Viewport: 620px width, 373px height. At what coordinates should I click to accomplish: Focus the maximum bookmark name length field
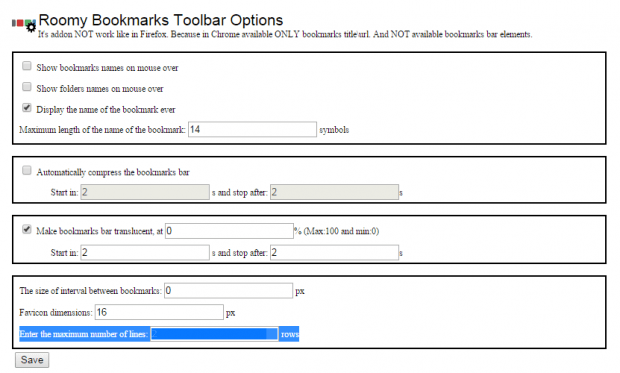252,129
